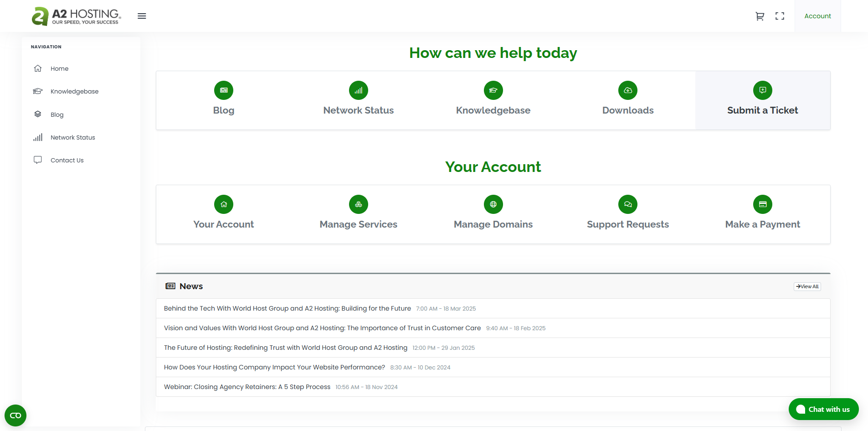Open the shopping cart

[760, 16]
